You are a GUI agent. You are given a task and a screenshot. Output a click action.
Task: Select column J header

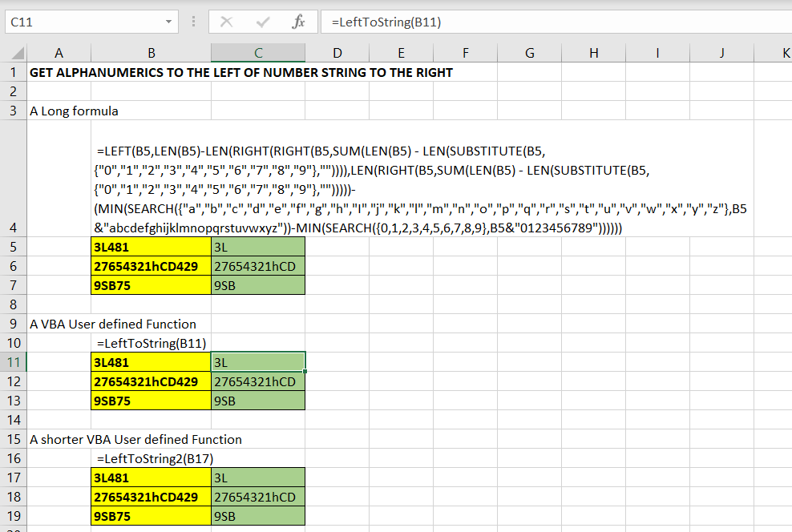[721, 54]
